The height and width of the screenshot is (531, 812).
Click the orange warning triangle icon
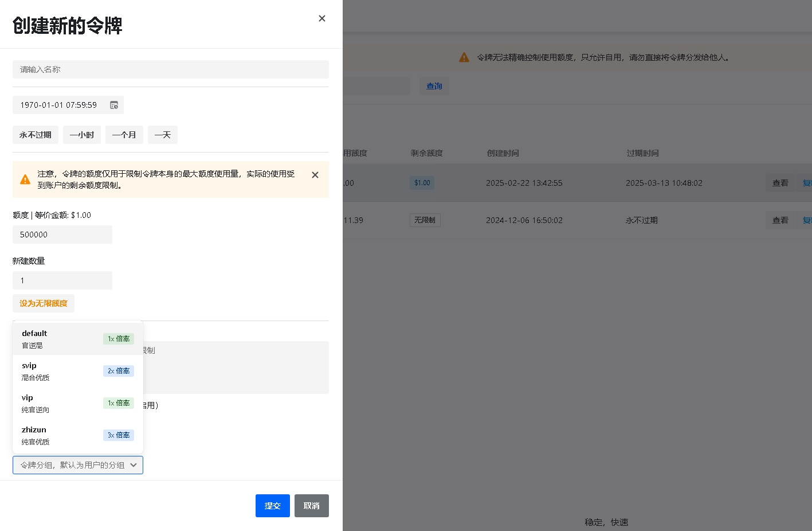pos(25,179)
